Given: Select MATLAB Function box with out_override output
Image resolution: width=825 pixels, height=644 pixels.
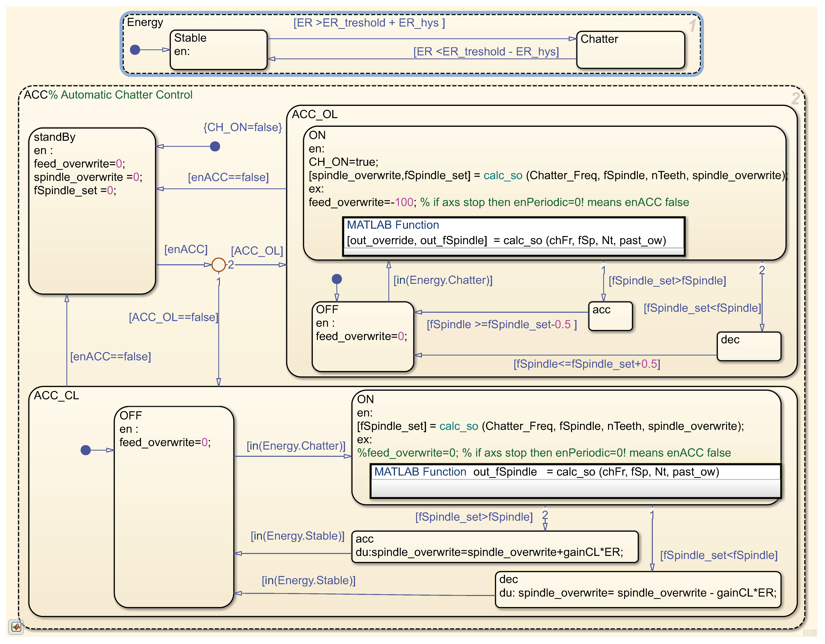Looking at the screenshot, I should (x=513, y=236).
